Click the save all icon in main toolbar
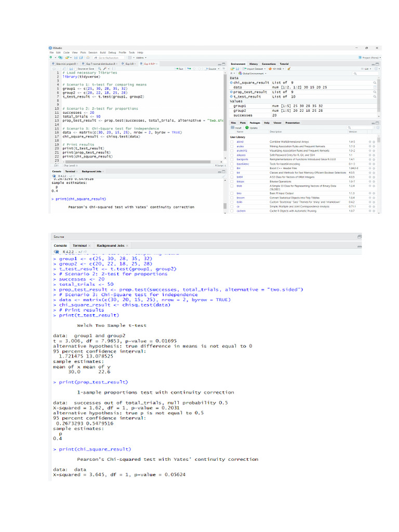Image resolution: width=399 pixels, height=532 pixels. pyautogui.click(x=81, y=58)
